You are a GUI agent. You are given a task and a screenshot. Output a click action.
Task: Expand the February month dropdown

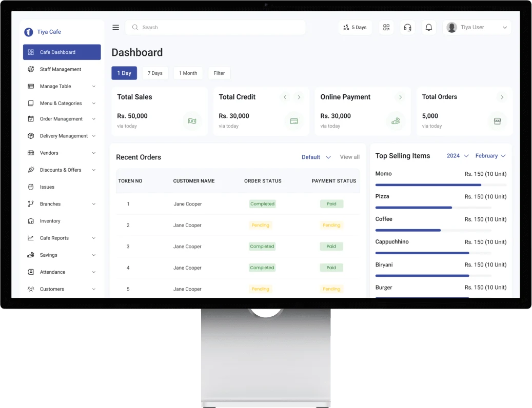pos(490,156)
